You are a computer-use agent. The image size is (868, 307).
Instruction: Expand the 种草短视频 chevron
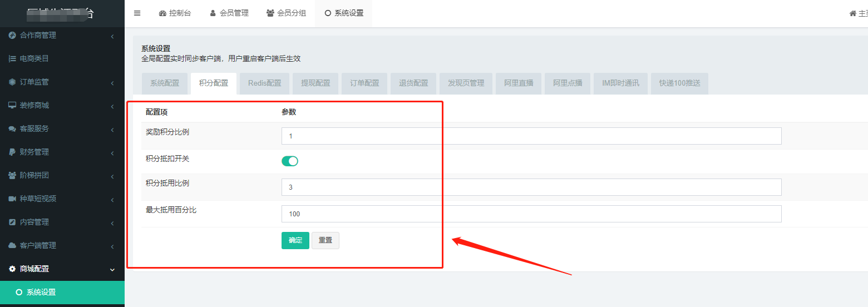[x=112, y=200]
